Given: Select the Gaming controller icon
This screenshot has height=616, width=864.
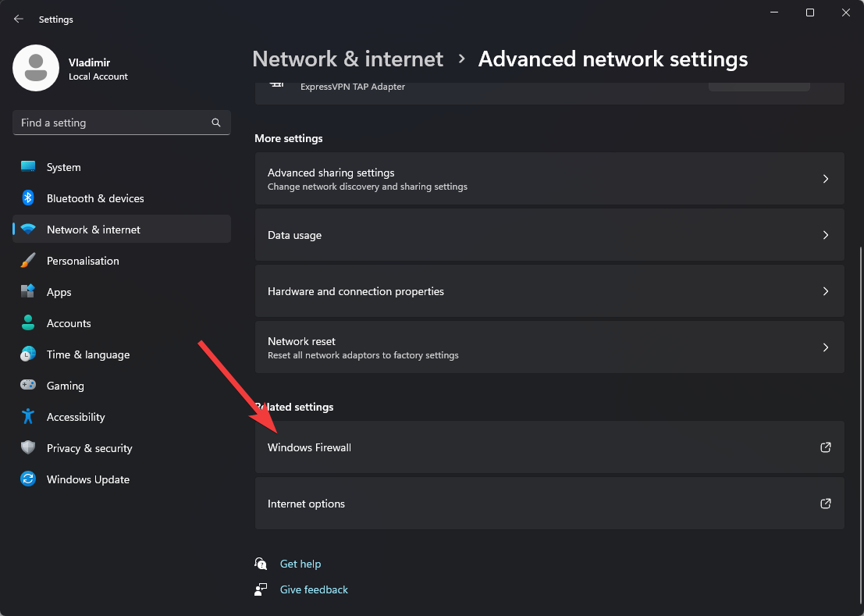Looking at the screenshot, I should point(28,386).
